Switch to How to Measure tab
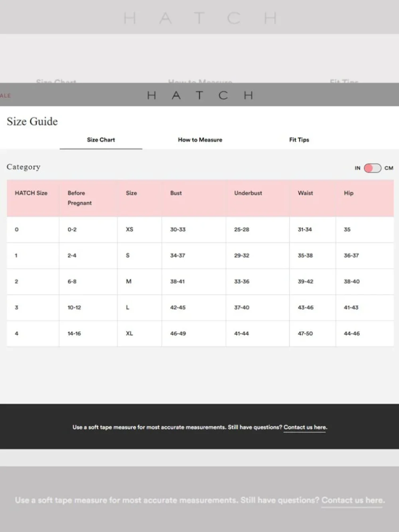This screenshot has height=532, width=399. (x=200, y=140)
